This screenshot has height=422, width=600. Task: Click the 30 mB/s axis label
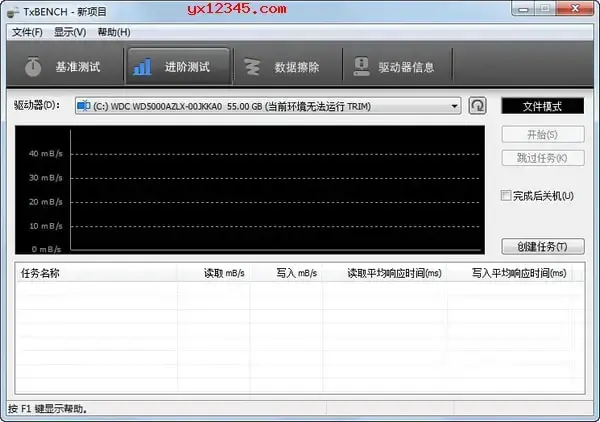[46, 178]
